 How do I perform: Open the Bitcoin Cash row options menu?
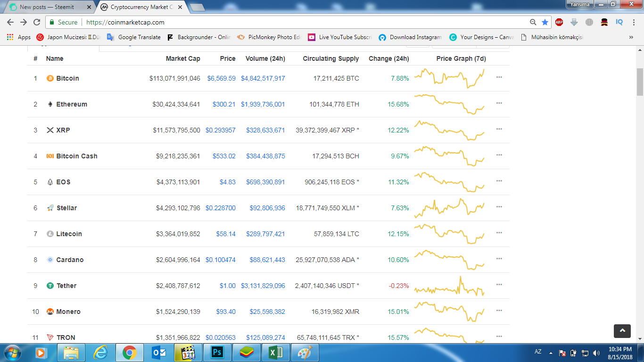click(x=499, y=155)
